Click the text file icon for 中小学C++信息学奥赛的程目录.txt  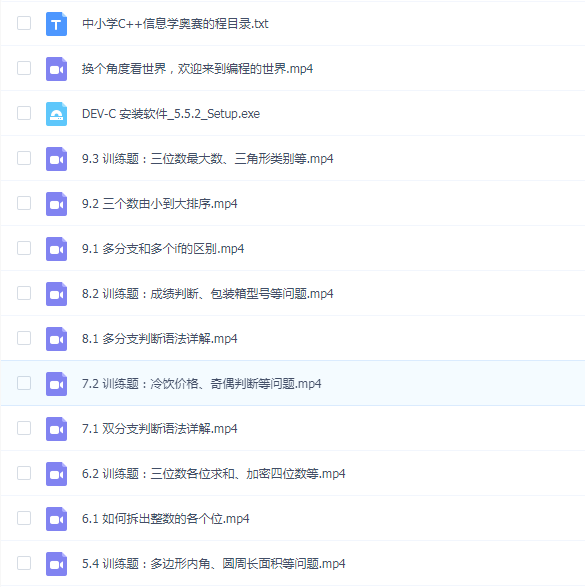[x=57, y=24]
